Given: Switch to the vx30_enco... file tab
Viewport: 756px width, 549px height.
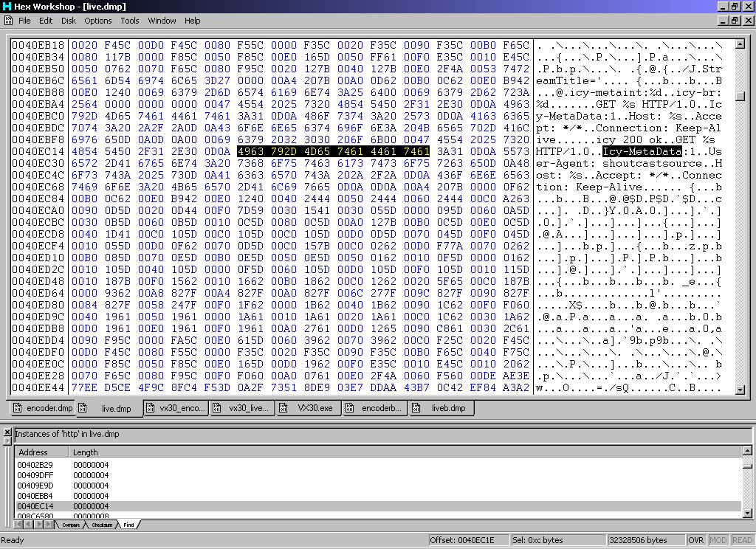Looking at the screenshot, I should click(176, 408).
